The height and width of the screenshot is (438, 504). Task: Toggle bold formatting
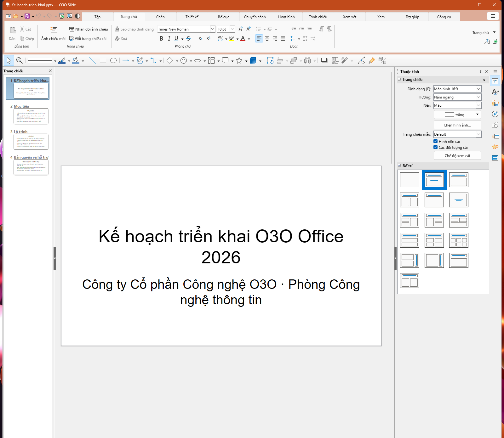[x=161, y=38]
